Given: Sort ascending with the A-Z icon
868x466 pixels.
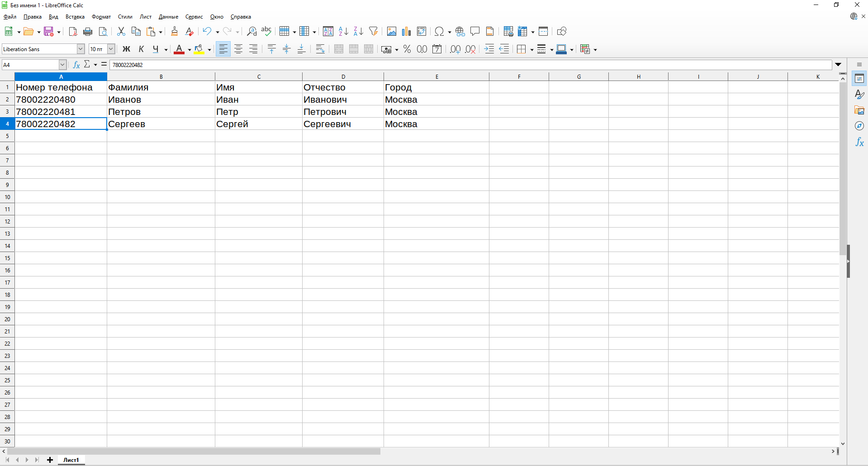Looking at the screenshot, I should pyautogui.click(x=343, y=31).
